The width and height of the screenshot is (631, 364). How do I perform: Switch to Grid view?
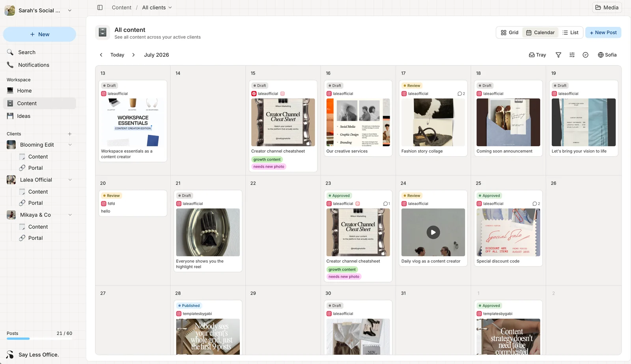(x=510, y=32)
